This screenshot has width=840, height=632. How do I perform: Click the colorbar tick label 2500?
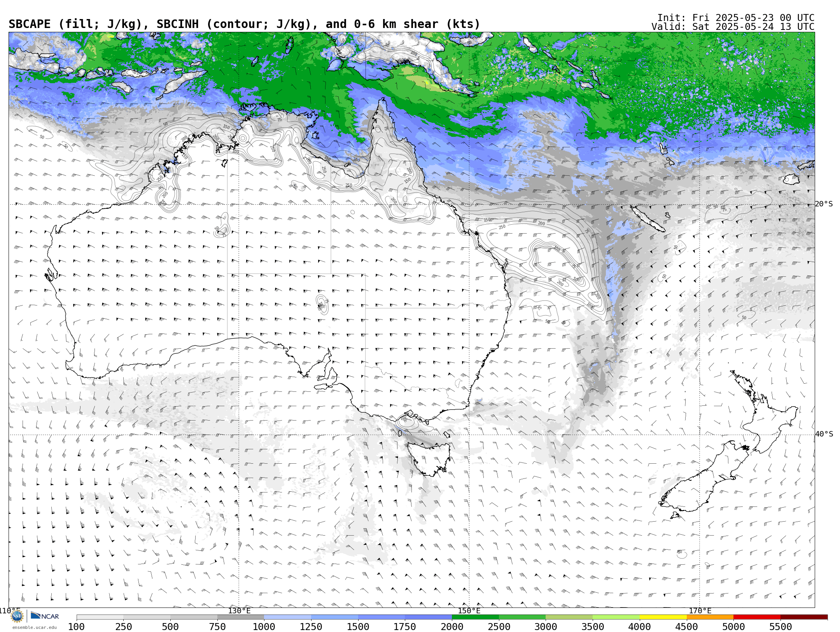pos(499,627)
